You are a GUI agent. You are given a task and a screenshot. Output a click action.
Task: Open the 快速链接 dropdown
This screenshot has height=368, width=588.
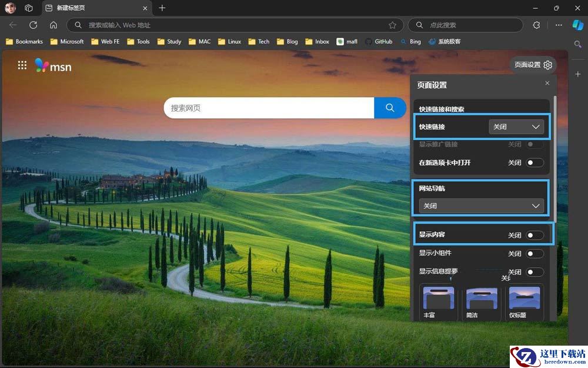(x=516, y=127)
